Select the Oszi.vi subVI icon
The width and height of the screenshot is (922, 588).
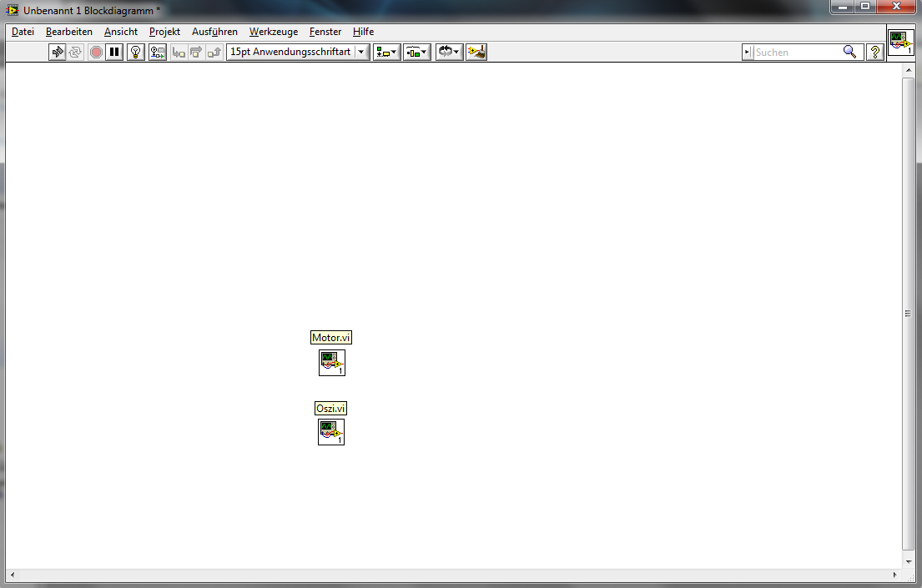[x=331, y=432]
